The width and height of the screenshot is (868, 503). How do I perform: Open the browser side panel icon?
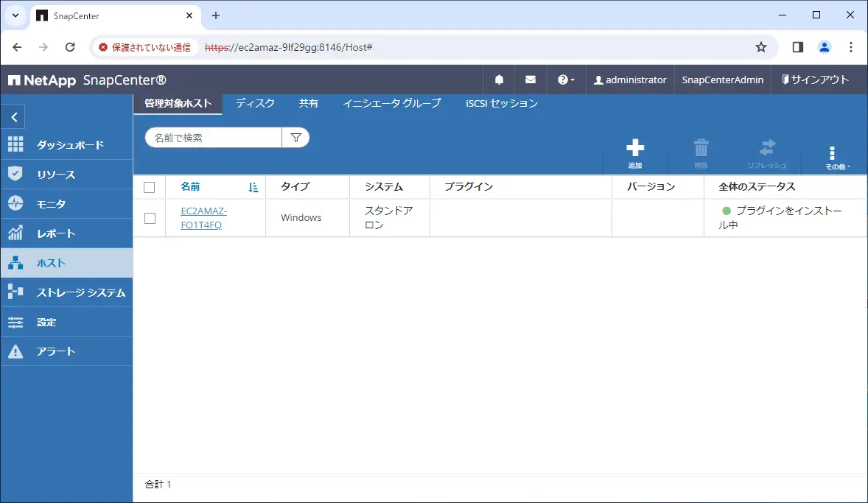[798, 47]
